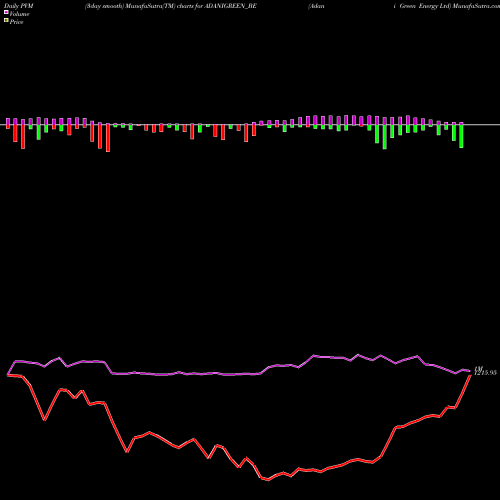The image size is (500, 500).
Task: Select the Price legend label
Action: tap(16, 22)
